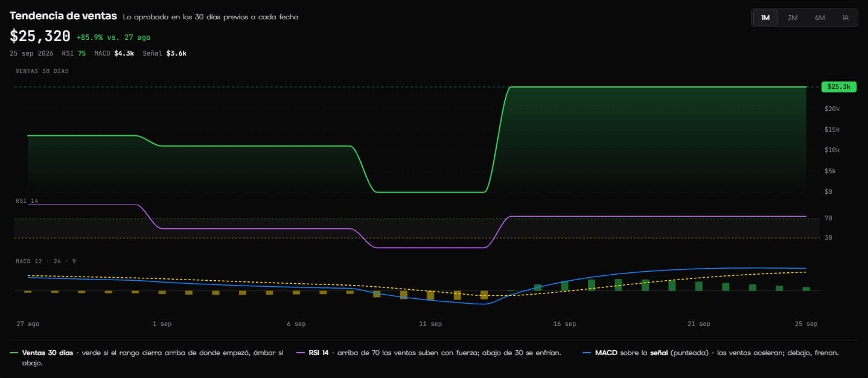Click the RSI 14 legend entry
This screenshot has width=868, height=378.
(429, 353)
